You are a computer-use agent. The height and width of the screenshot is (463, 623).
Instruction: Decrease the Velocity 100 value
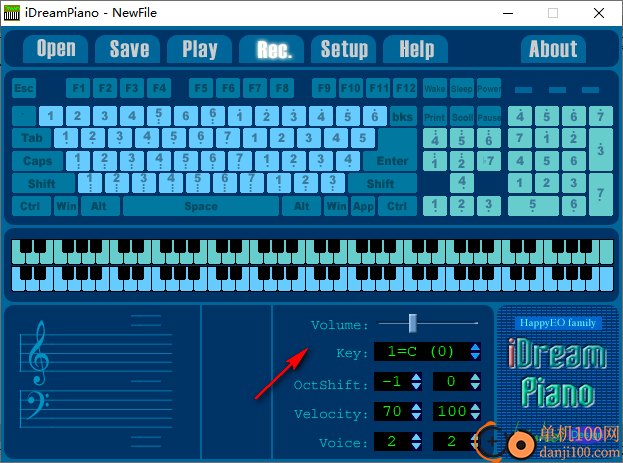[x=475, y=415]
